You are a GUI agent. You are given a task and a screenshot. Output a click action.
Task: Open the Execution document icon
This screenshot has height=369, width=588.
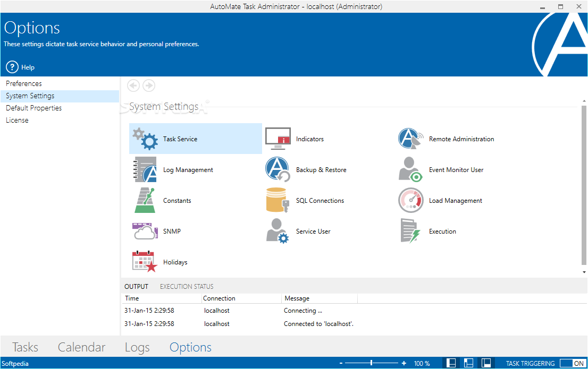coord(410,231)
